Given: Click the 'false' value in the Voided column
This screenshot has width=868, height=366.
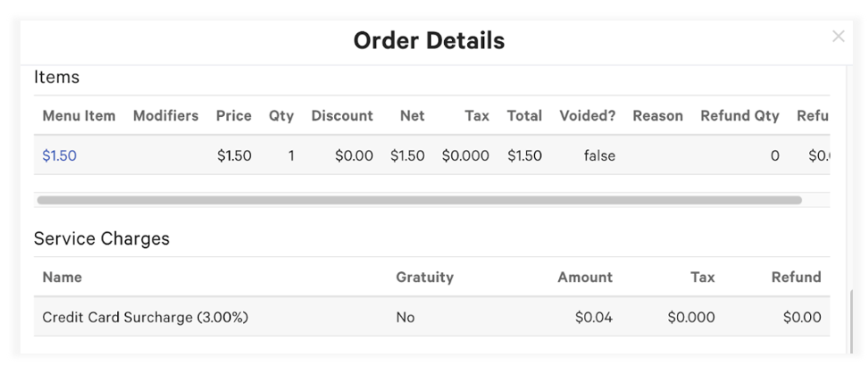Looking at the screenshot, I should (599, 155).
